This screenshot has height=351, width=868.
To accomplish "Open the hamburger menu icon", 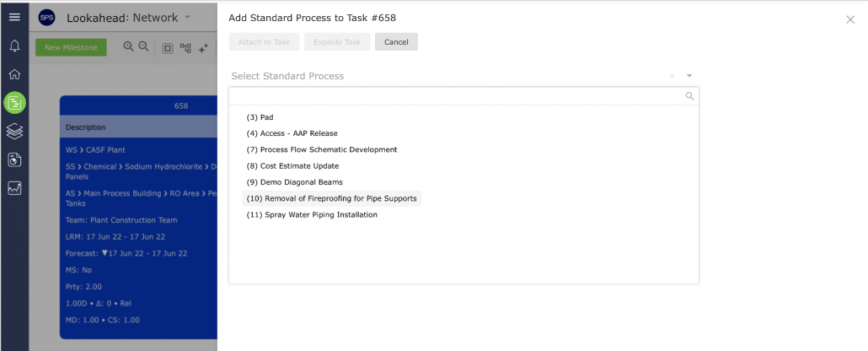I will [14, 17].
